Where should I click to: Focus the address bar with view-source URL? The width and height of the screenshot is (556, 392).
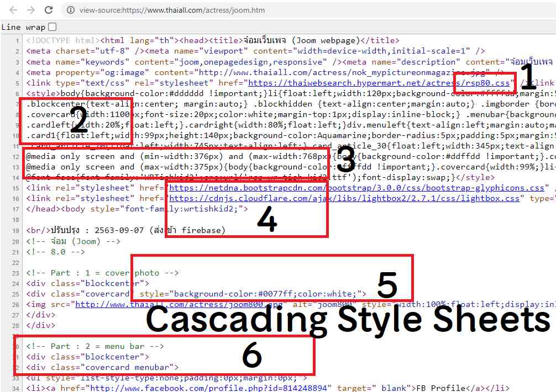pos(221,10)
